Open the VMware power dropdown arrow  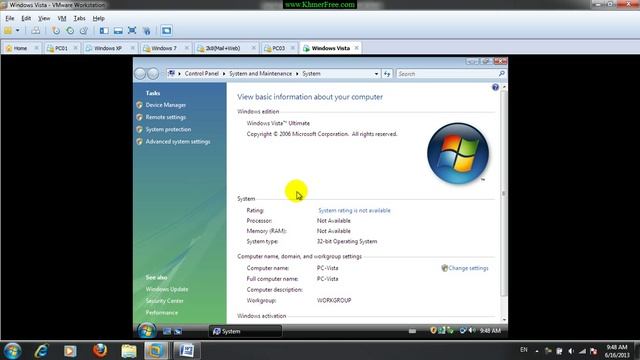click(18, 31)
